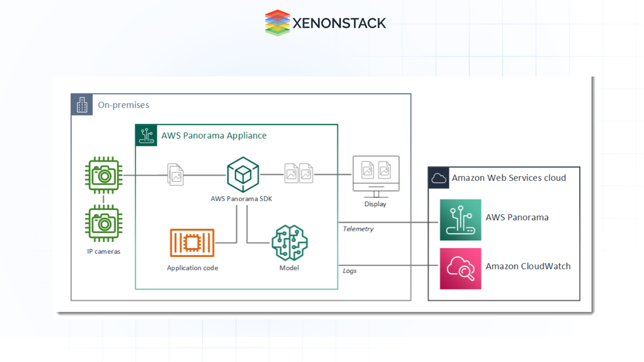Select the AWS Panorama Appliance title text
The width and height of the screenshot is (644, 362).
[214, 135]
